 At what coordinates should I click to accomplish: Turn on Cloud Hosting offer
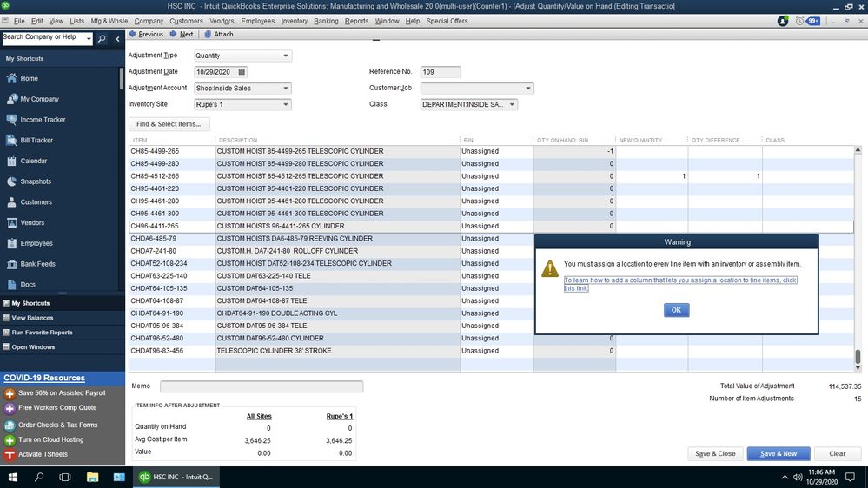[51, 440]
